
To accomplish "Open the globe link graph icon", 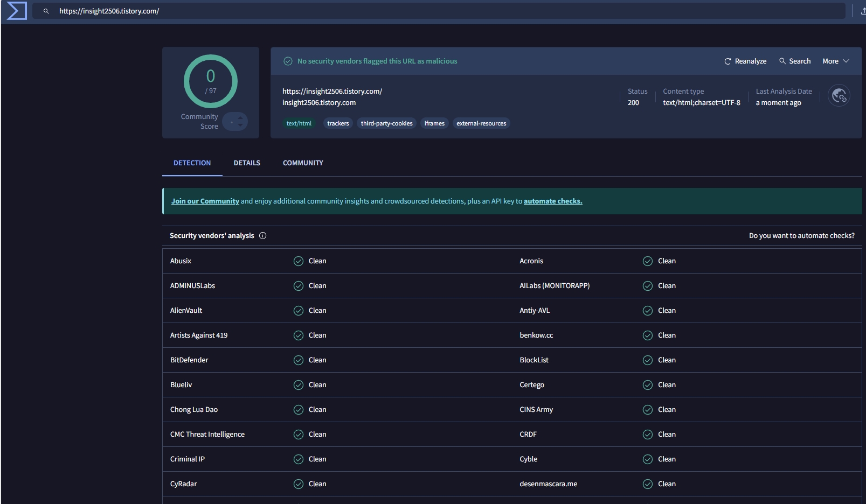I will (839, 96).
